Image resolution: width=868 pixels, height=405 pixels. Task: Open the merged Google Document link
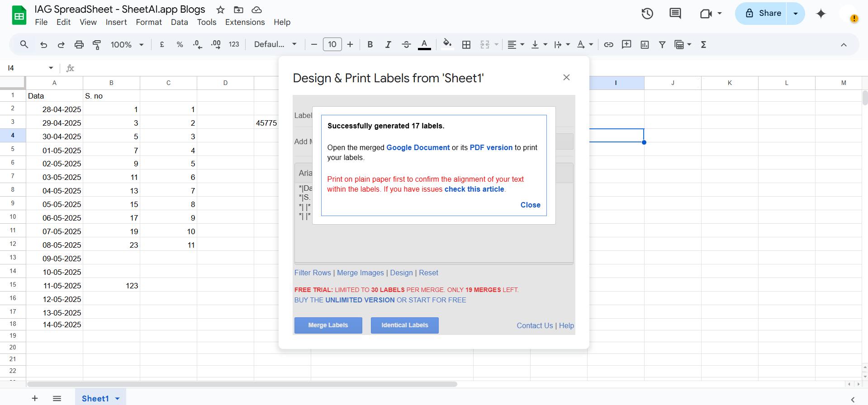(418, 147)
